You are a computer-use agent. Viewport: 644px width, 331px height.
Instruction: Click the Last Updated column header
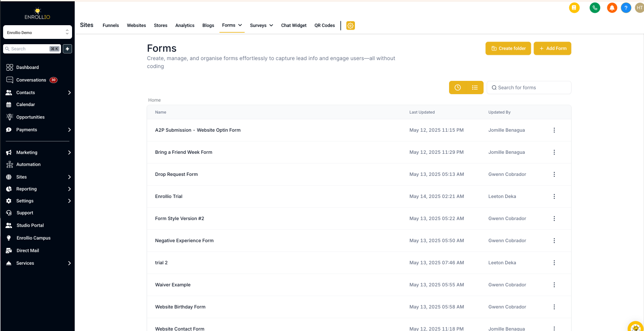click(x=422, y=112)
